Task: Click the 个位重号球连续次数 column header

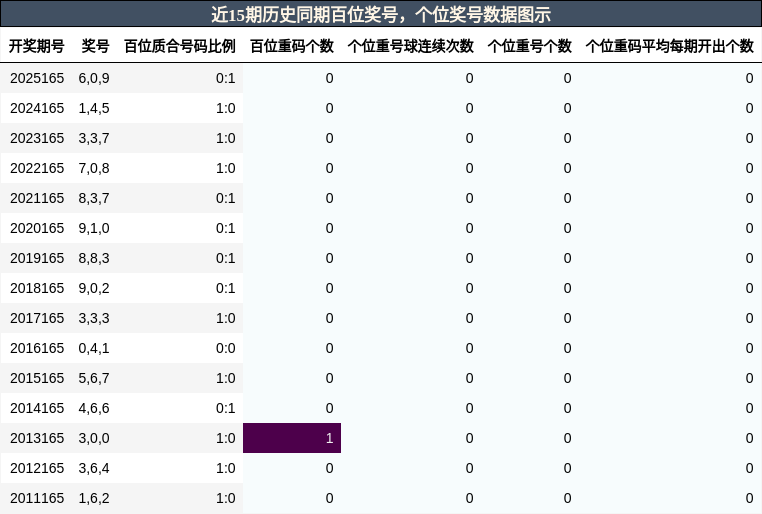Action: (411, 46)
